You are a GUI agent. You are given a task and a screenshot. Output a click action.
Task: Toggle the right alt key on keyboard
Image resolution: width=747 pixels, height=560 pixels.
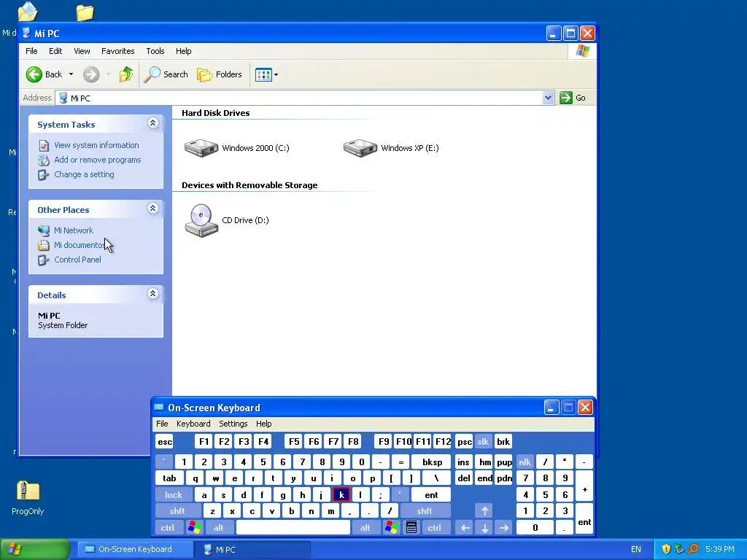(365, 528)
